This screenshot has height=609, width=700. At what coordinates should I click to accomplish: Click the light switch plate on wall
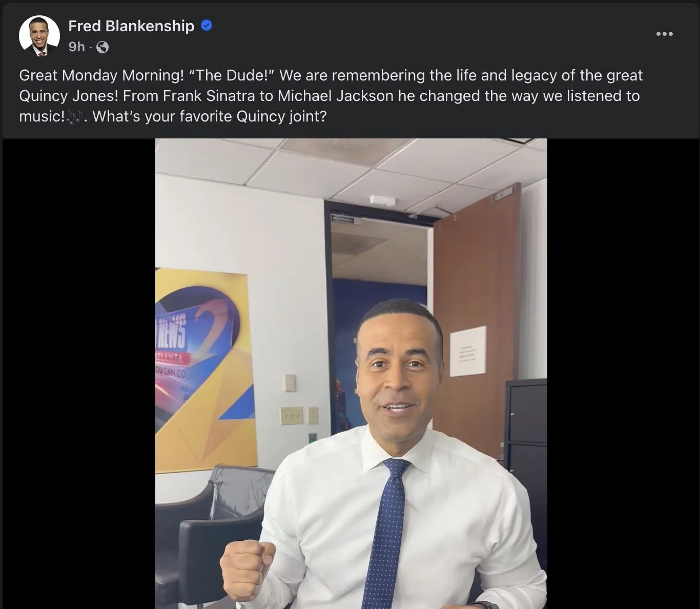click(x=292, y=416)
